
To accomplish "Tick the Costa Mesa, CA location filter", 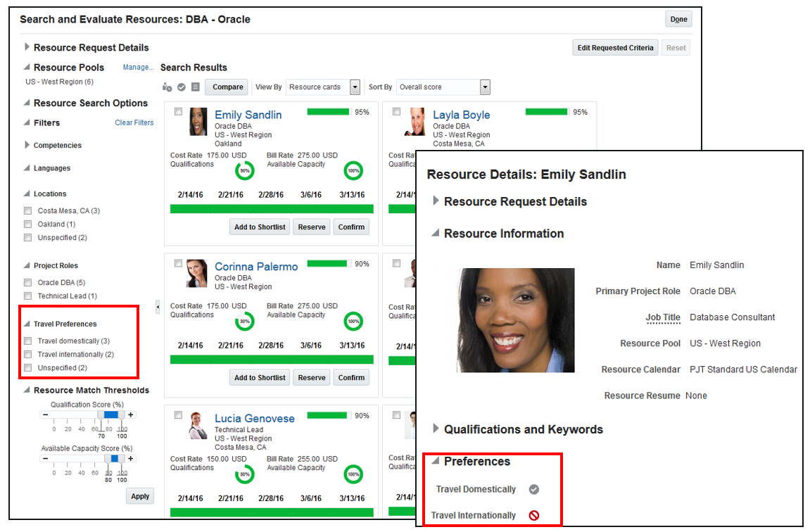I will [28, 210].
